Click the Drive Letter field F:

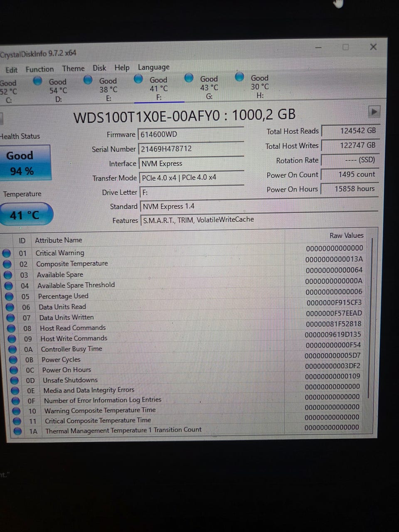pyautogui.click(x=192, y=192)
